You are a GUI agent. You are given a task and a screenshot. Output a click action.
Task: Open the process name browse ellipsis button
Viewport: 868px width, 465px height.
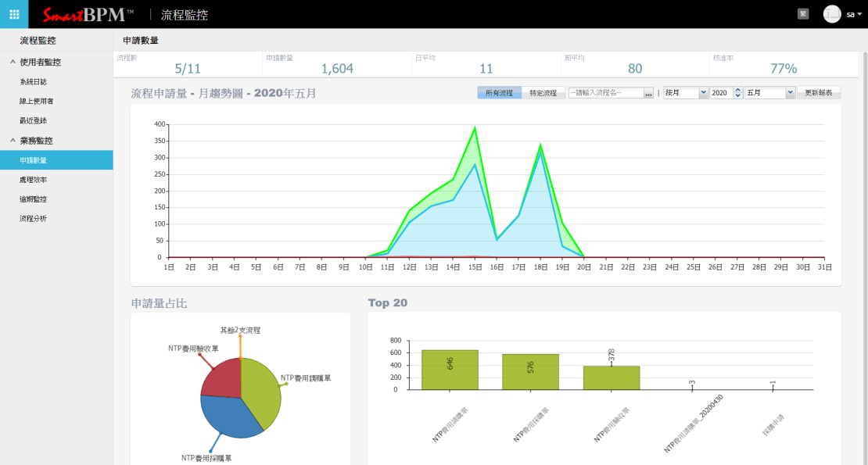pos(648,93)
